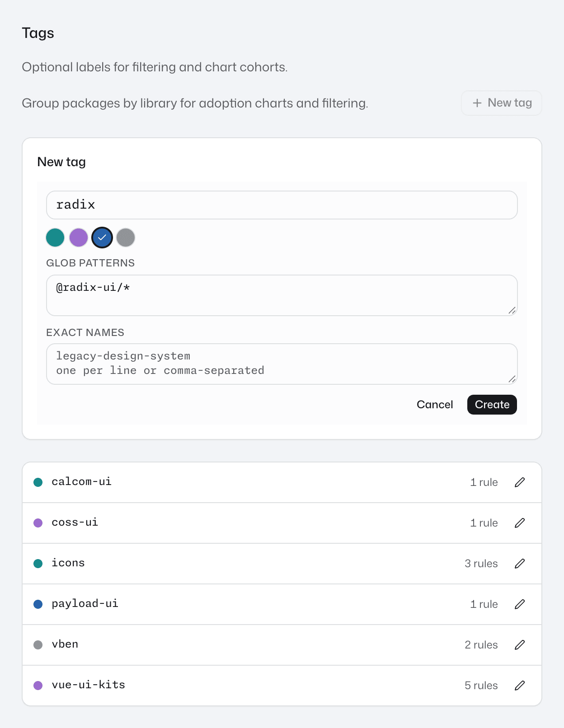Edit the calcom-ui tag with pencil icon
The width and height of the screenshot is (564, 728).
(x=520, y=482)
